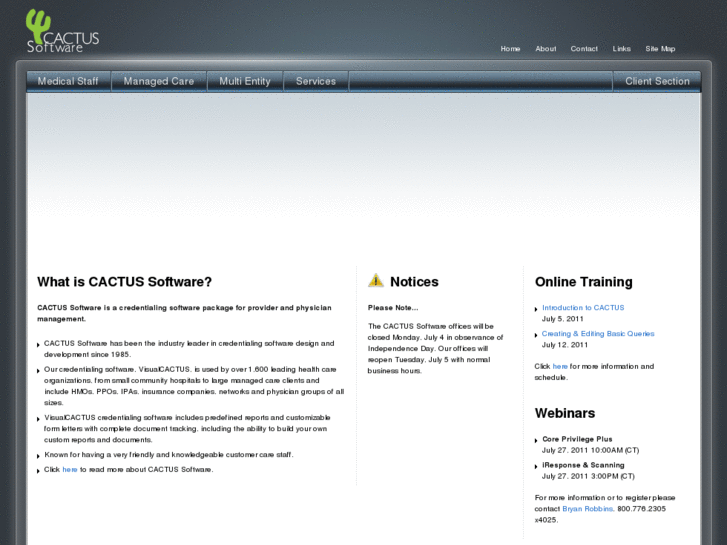
Task: Click bullet about friendly customer care staff
Action: pyautogui.click(x=169, y=455)
